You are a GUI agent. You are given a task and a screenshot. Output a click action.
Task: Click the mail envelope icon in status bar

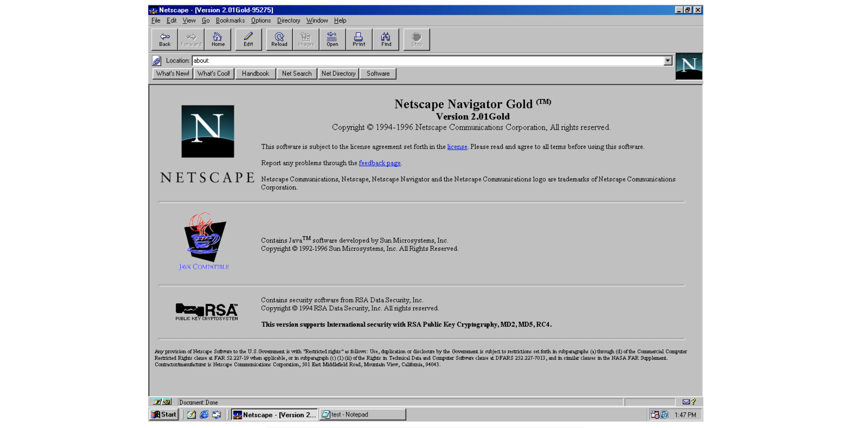click(686, 402)
